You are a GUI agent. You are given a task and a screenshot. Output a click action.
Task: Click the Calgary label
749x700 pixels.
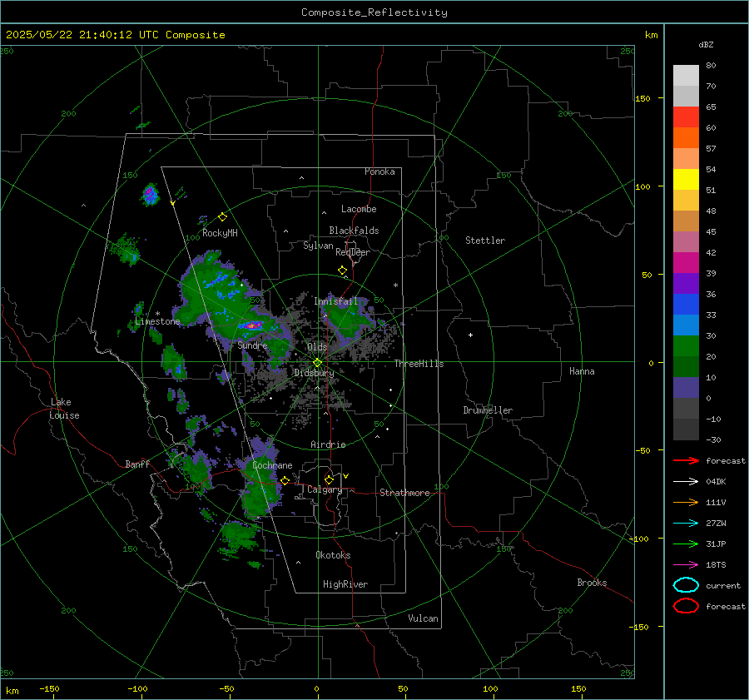point(325,489)
